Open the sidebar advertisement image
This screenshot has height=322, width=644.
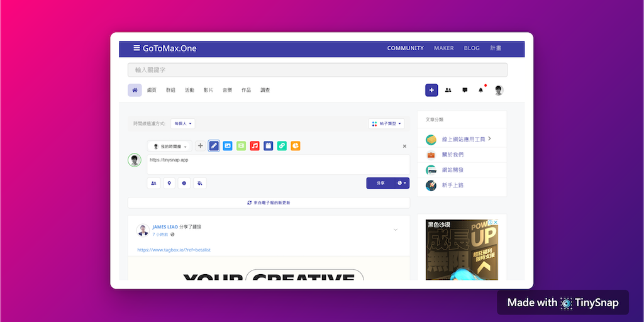[462, 250]
